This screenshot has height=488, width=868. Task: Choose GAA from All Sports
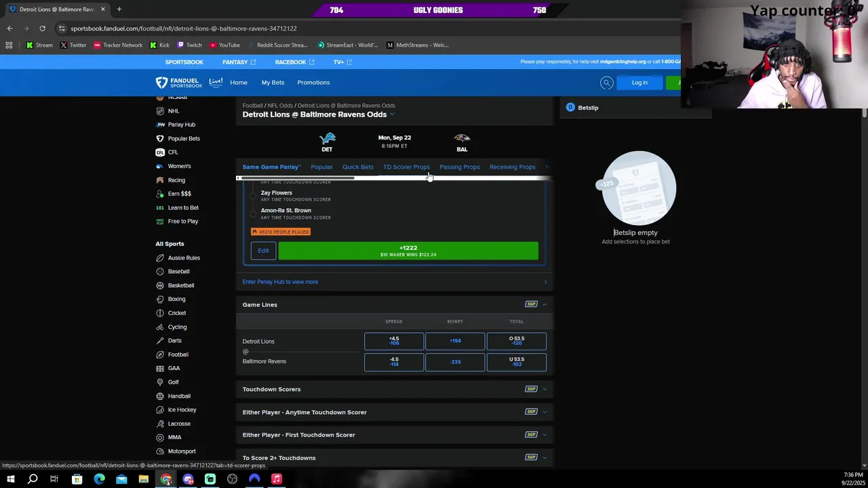[174, 368]
